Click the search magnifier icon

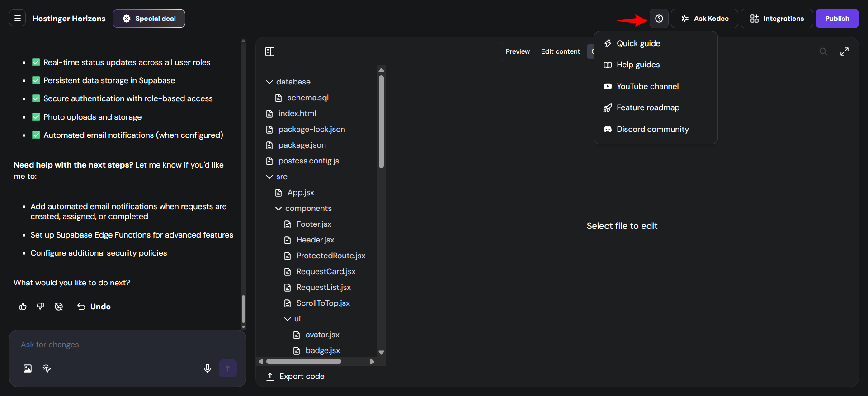coord(823,51)
